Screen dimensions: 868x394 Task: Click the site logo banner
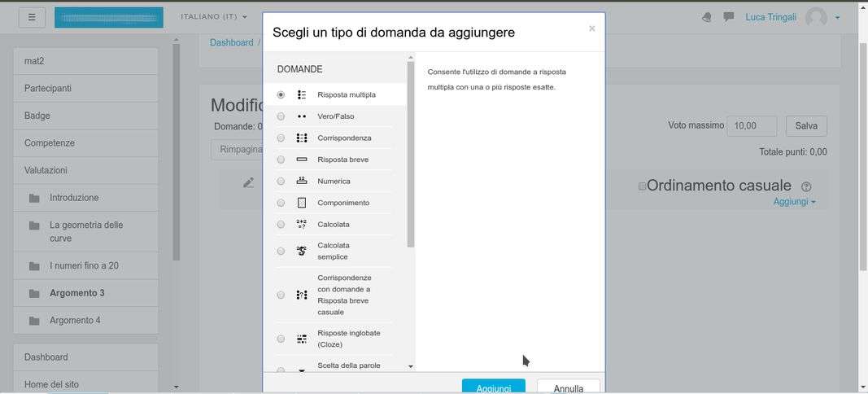pos(108,17)
